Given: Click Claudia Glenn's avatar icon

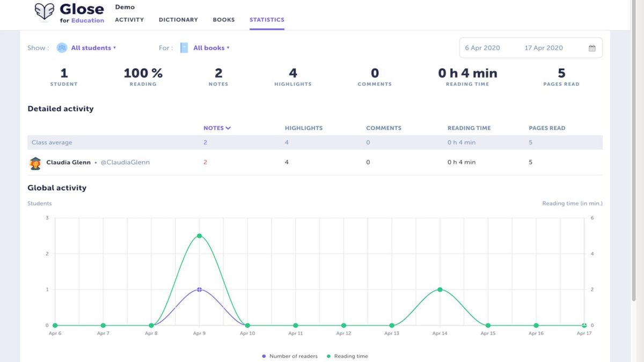Looking at the screenshot, I should (x=35, y=163).
